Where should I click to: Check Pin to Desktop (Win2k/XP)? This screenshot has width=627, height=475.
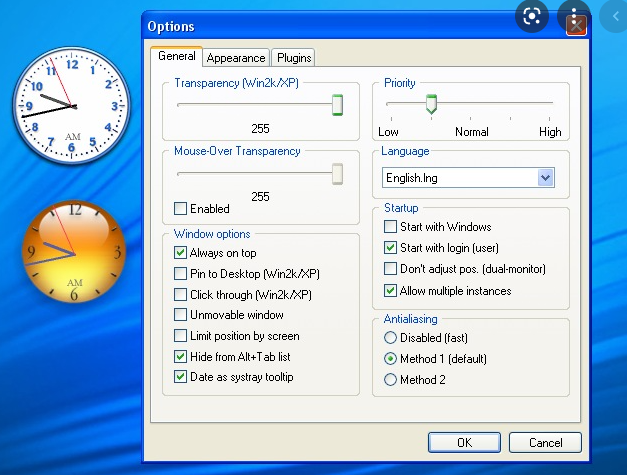pos(180,274)
